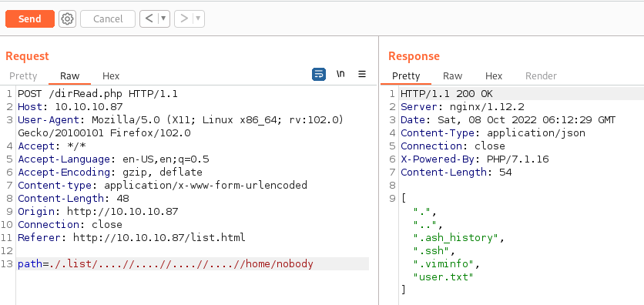
Task: Switch Request view to Pretty tab
Action: coord(23,76)
